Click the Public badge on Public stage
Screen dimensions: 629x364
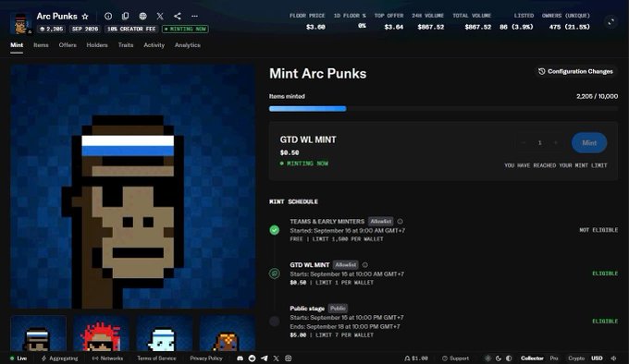338,309
